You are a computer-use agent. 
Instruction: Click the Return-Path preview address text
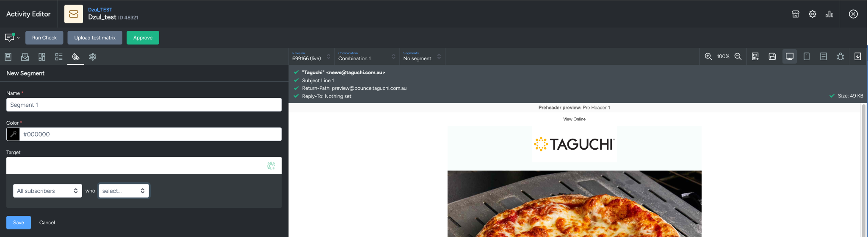click(354, 88)
